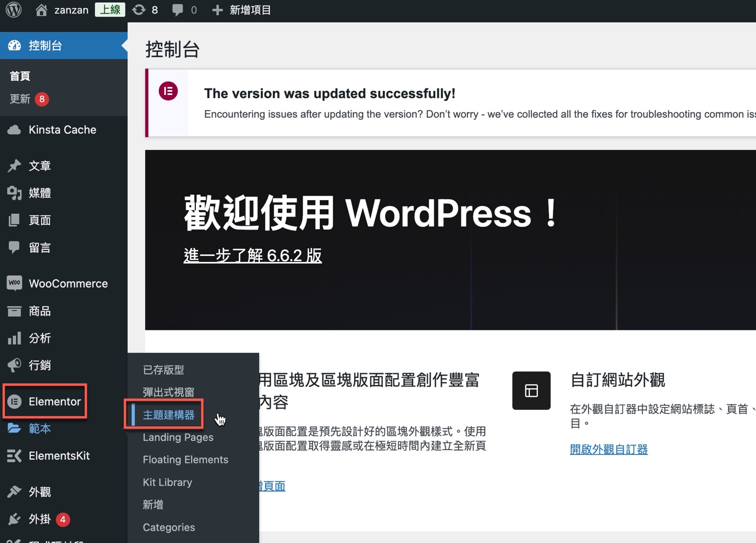Viewport: 756px width, 543px height.
Task: Select Kit Library in flyout menu
Action: 167,482
